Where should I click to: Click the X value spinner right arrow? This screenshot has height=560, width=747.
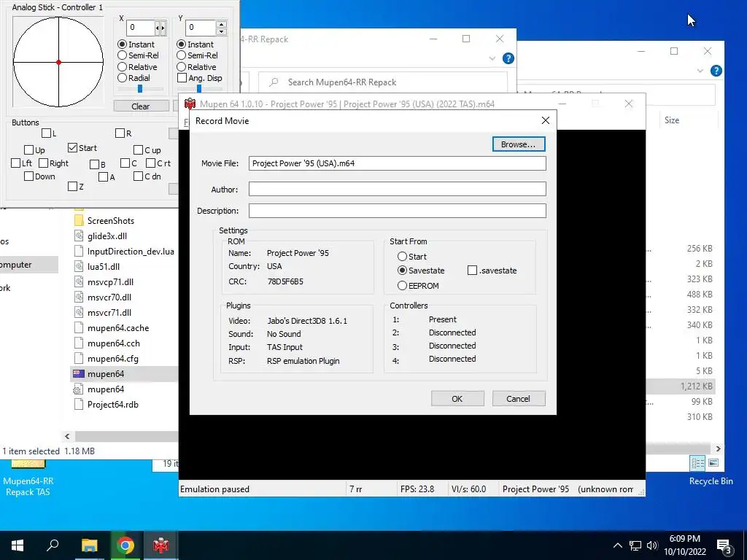pos(163,28)
